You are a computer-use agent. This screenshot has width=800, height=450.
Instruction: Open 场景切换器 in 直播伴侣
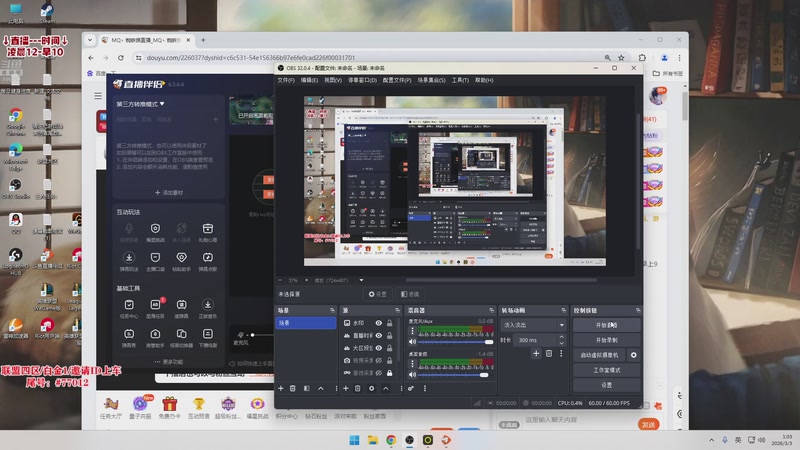[x=181, y=337]
